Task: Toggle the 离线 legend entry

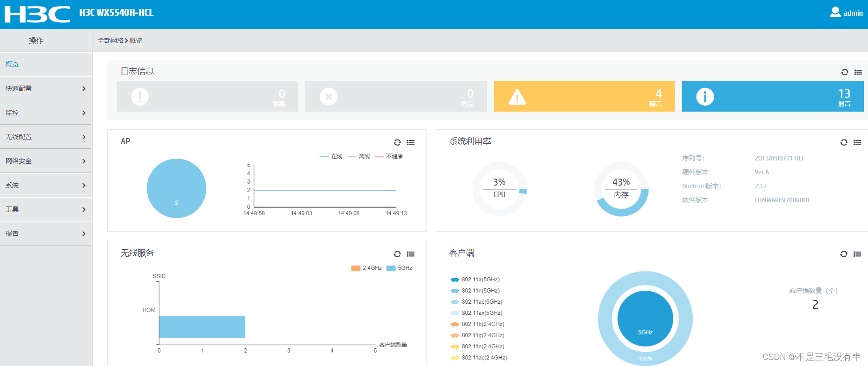Action: coord(358,156)
